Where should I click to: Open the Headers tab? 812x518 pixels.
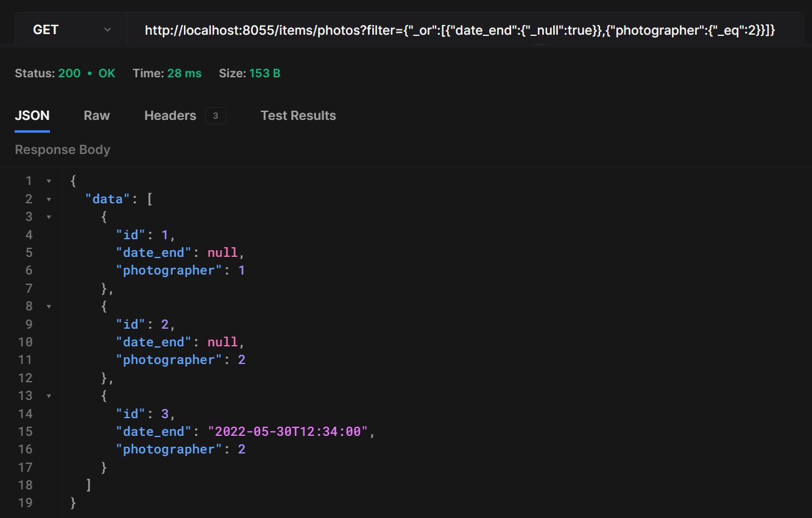170,115
